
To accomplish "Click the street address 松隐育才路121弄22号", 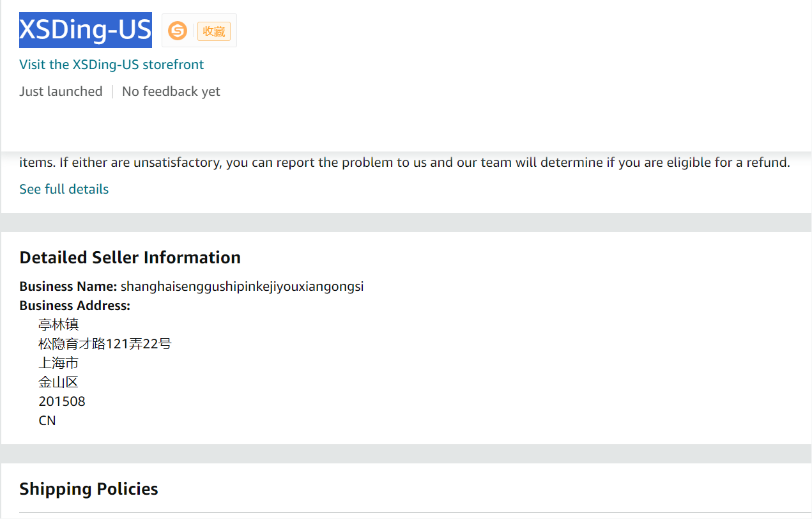I will (x=105, y=344).
